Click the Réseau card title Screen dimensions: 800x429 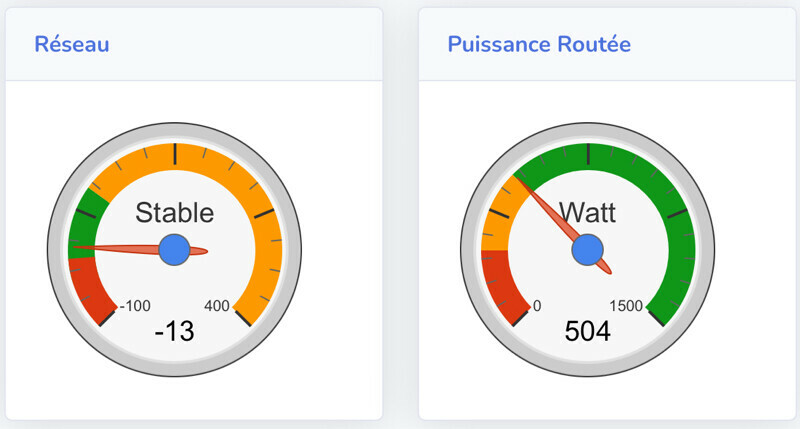(x=72, y=44)
